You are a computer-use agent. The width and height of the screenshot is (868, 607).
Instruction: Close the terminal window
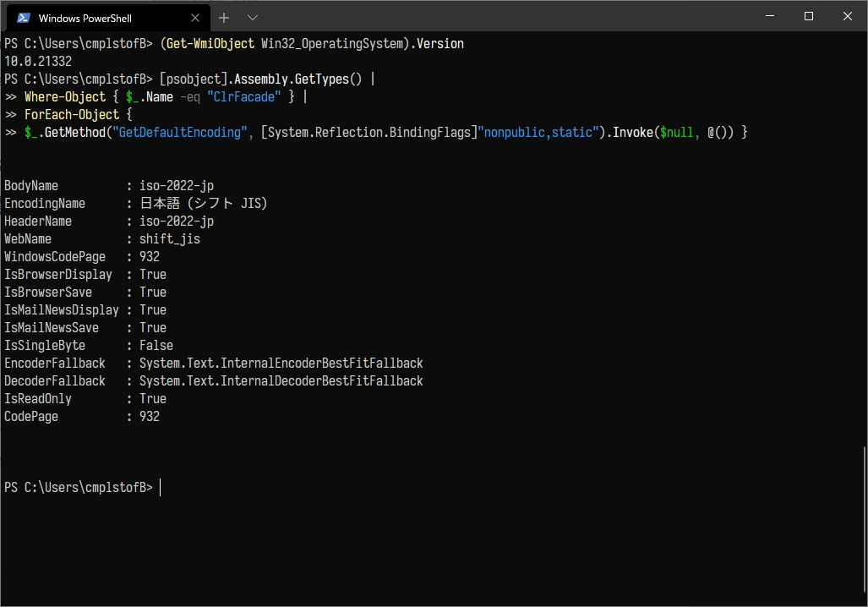click(847, 17)
